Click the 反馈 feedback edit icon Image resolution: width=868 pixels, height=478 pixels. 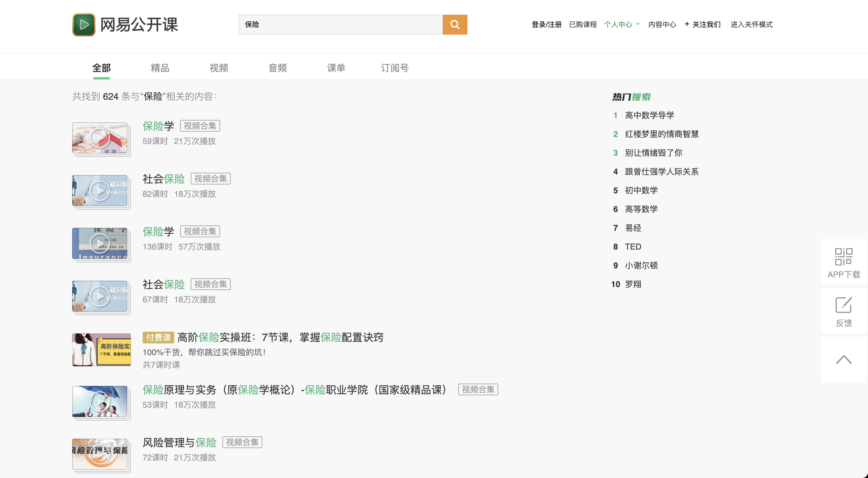click(x=843, y=305)
